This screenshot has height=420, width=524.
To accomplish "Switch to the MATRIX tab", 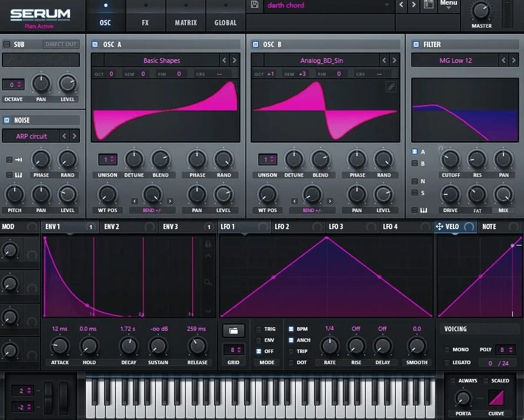I will click(186, 16).
